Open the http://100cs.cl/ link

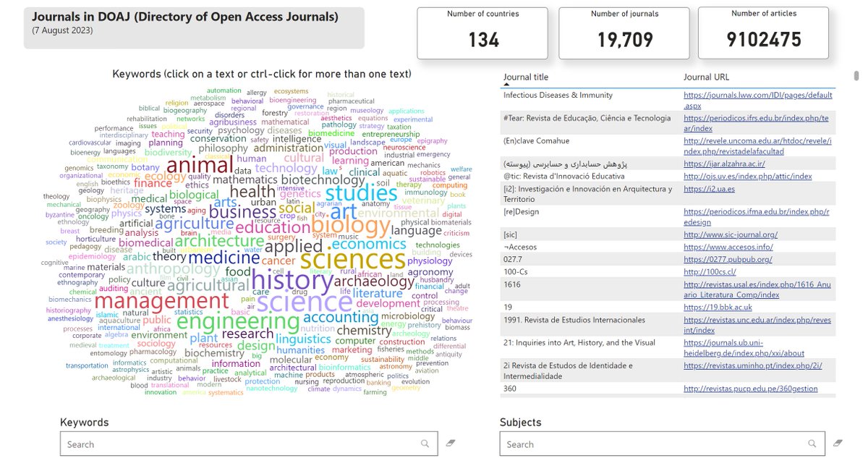(711, 271)
